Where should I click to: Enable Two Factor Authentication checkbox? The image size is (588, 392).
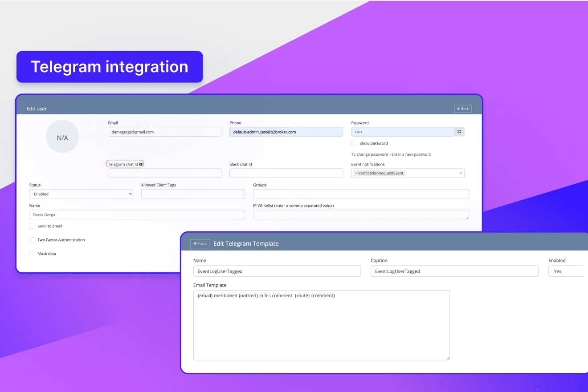[x=32, y=240]
